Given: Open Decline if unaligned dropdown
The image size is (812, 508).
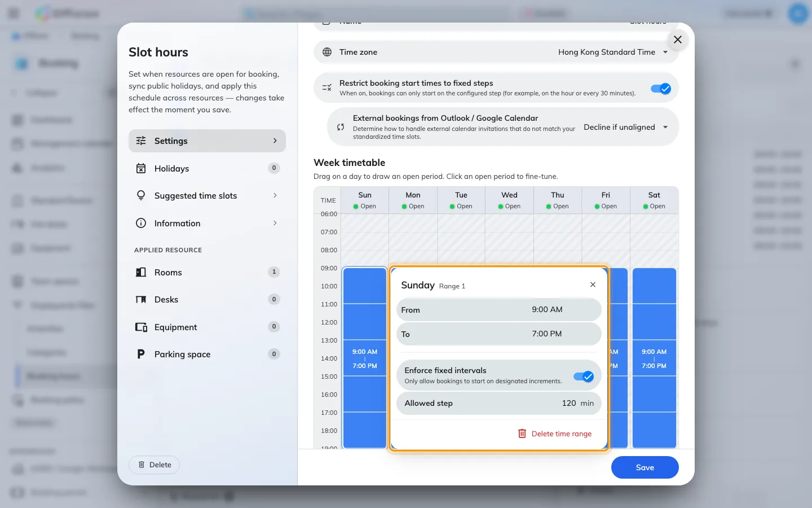Looking at the screenshot, I should (x=626, y=127).
